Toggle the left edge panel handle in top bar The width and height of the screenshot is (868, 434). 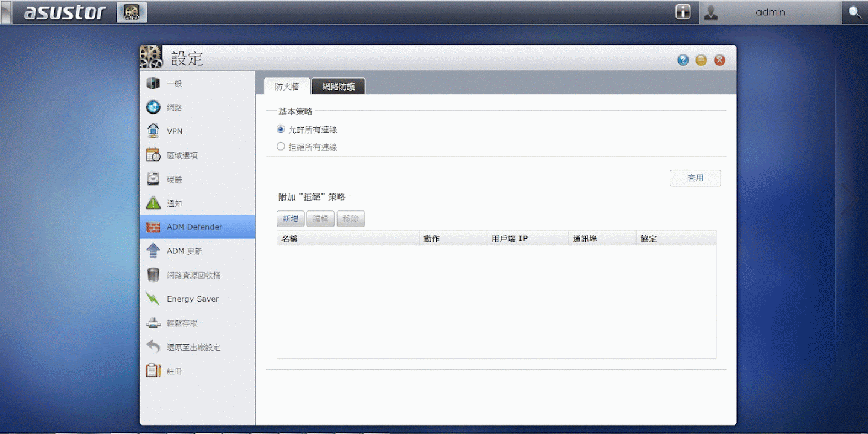[6, 12]
